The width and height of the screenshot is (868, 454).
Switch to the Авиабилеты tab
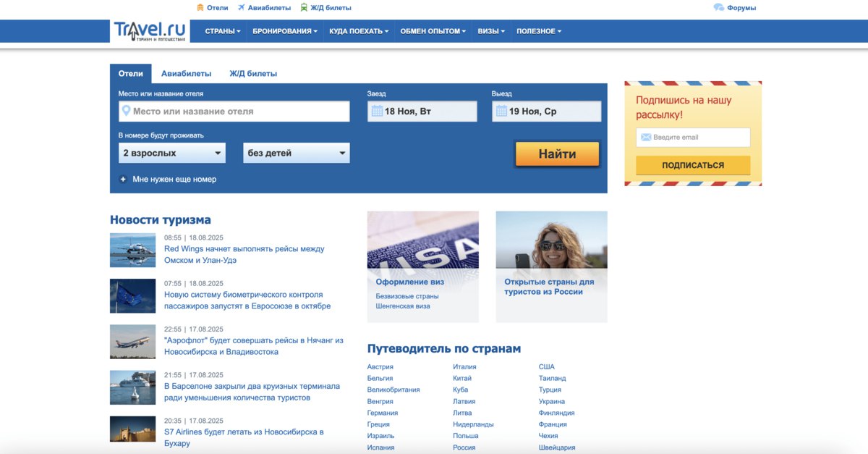[x=185, y=72]
